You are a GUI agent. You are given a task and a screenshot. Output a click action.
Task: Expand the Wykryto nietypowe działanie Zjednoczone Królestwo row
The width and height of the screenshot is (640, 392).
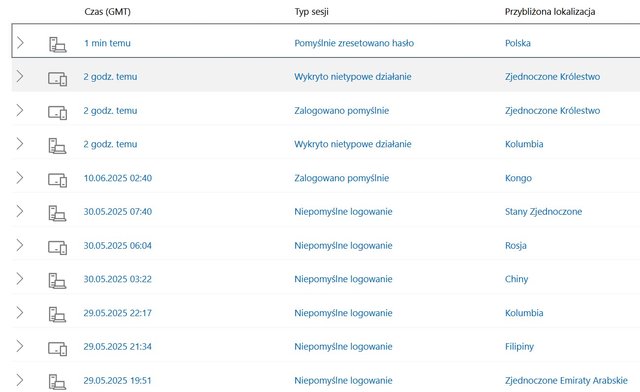20,76
